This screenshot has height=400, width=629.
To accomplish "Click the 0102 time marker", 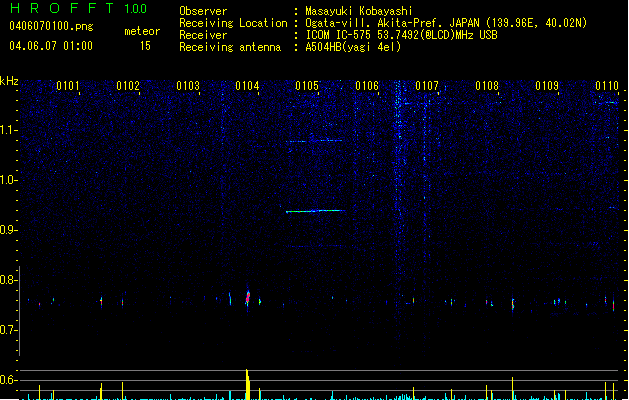I will 128,86.
